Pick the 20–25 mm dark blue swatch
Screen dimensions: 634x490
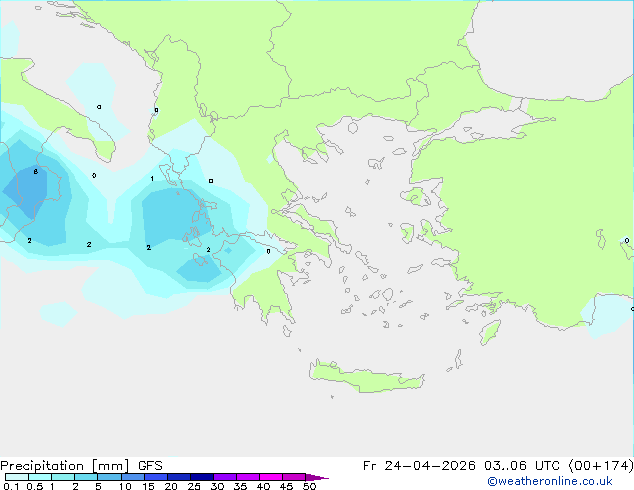(x=179, y=477)
